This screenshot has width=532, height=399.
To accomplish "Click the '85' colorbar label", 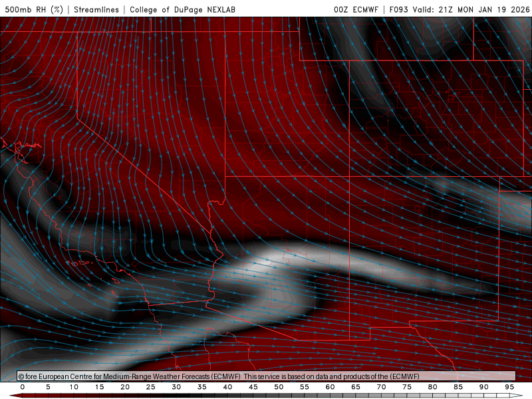I will point(458,387).
